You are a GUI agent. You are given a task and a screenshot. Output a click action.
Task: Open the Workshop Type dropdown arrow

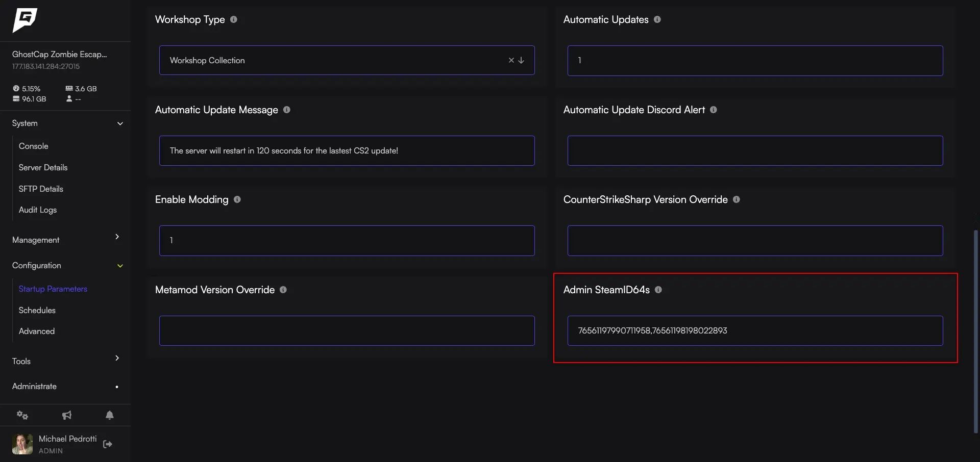[x=521, y=60]
